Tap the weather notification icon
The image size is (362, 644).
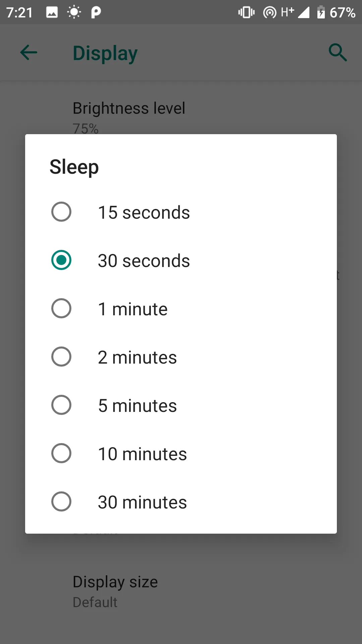coord(74,12)
